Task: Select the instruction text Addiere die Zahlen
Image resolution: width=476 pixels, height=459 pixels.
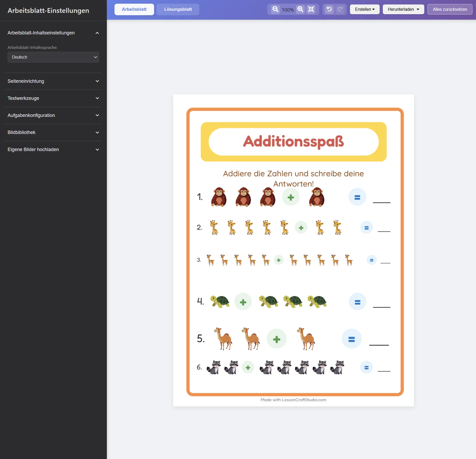Action: pos(293,179)
